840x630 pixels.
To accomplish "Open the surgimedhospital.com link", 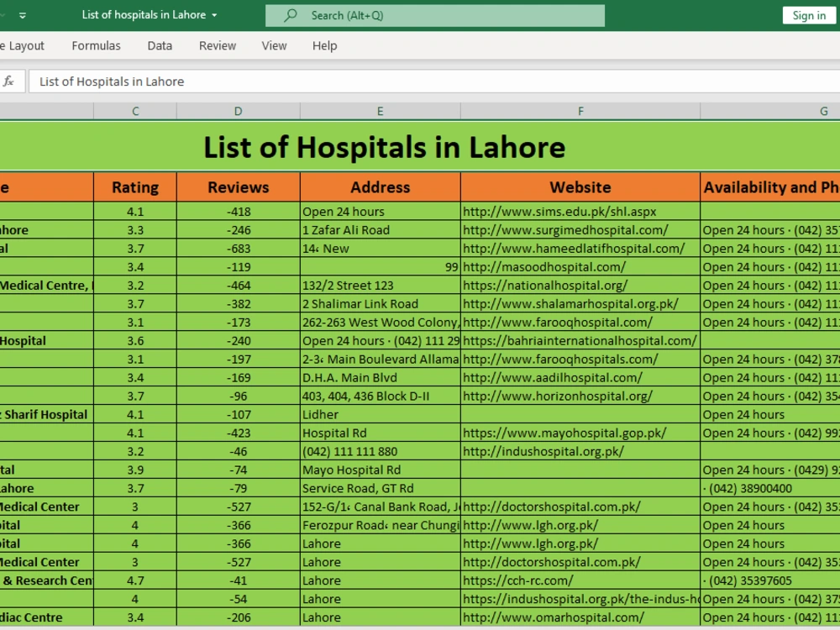I will pyautogui.click(x=565, y=230).
